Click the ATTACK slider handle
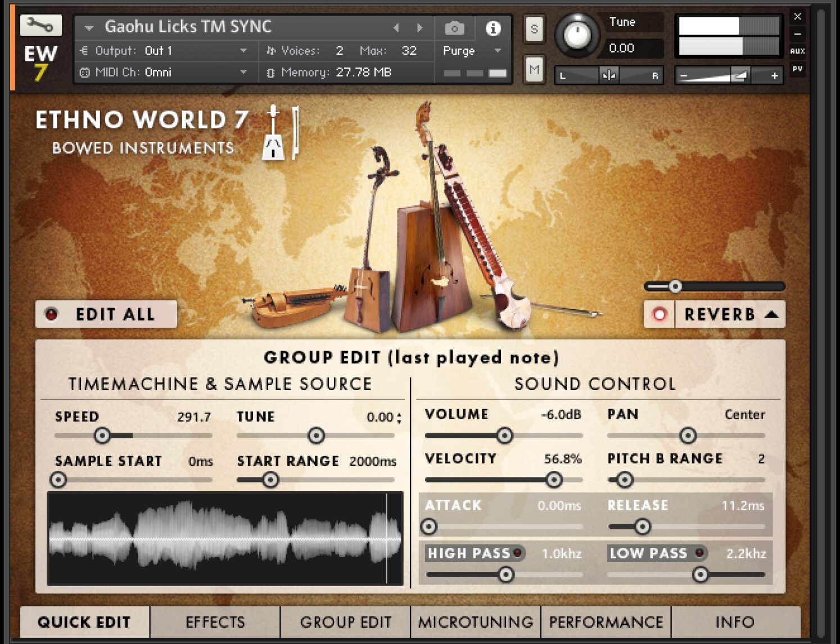The height and width of the screenshot is (644, 840). coord(429,527)
